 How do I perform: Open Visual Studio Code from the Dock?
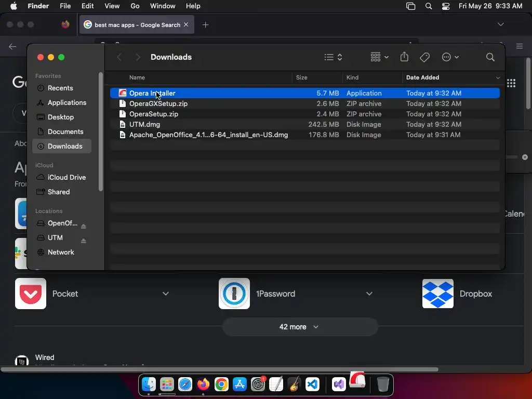(312, 384)
